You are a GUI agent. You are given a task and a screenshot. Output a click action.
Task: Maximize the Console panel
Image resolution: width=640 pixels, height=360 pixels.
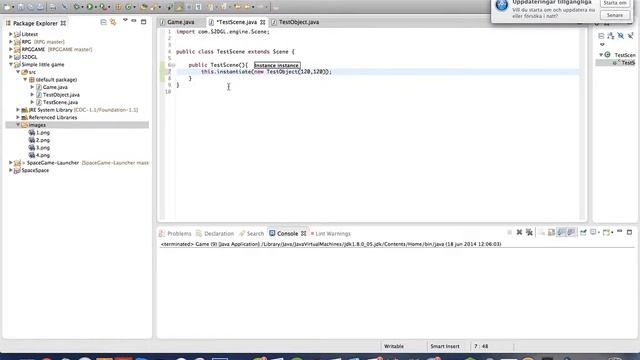point(629,232)
